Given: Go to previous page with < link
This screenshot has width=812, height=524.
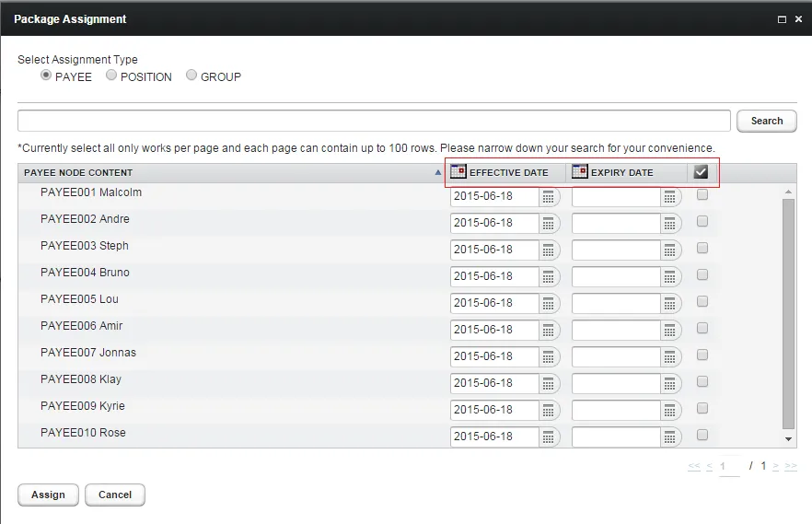Looking at the screenshot, I should (710, 466).
